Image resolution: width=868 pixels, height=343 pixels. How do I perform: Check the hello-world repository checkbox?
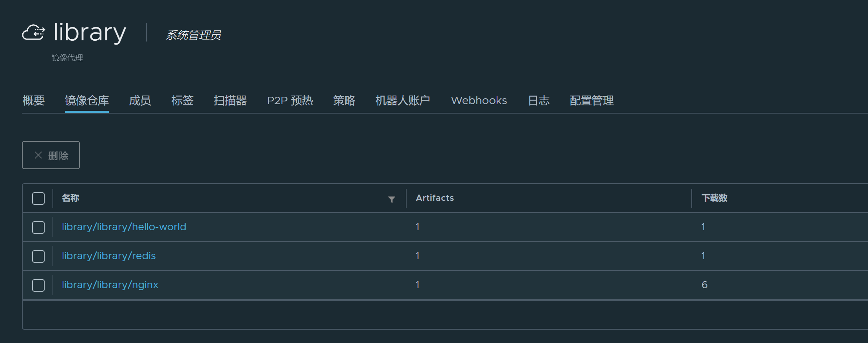tap(38, 227)
